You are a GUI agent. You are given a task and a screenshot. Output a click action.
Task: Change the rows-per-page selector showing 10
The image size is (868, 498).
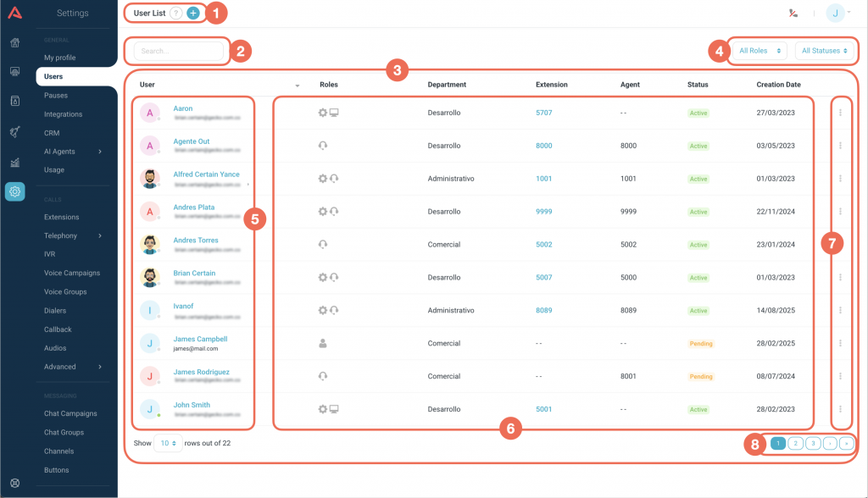[168, 443]
